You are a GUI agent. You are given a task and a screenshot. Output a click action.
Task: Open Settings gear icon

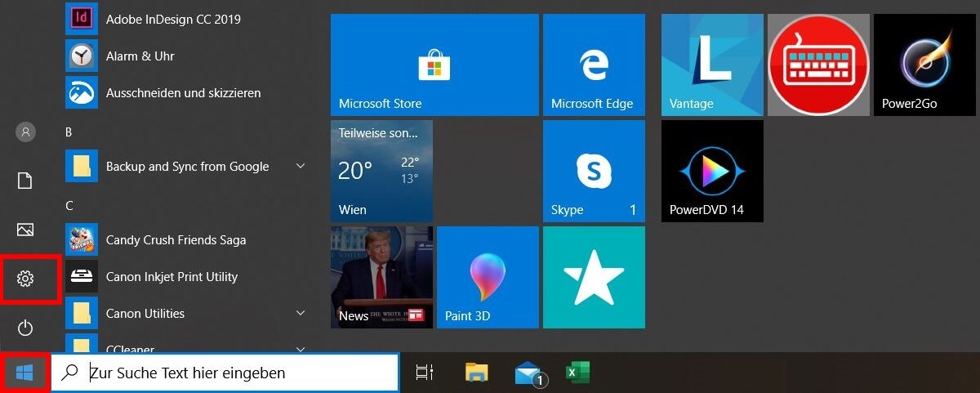tap(25, 279)
